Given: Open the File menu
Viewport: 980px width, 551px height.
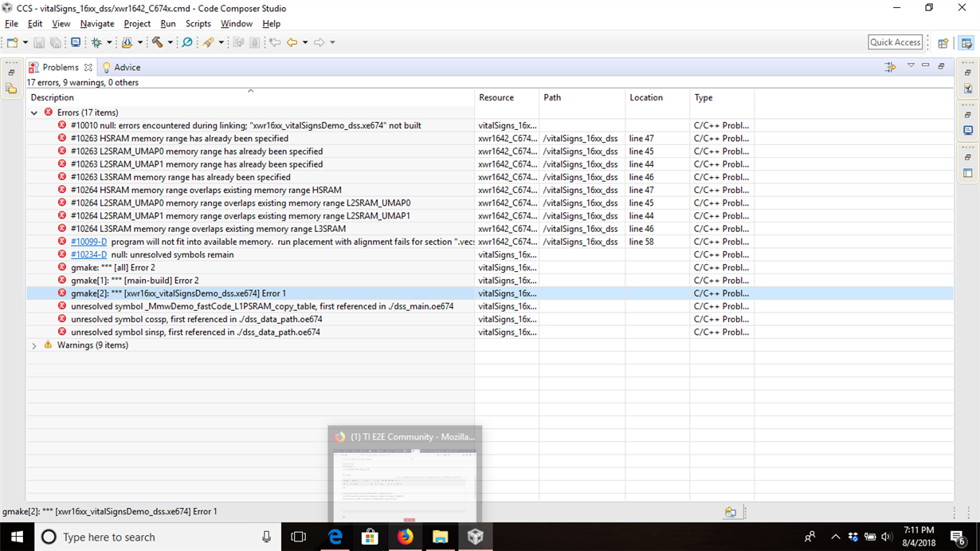Looking at the screenshot, I should (x=11, y=24).
